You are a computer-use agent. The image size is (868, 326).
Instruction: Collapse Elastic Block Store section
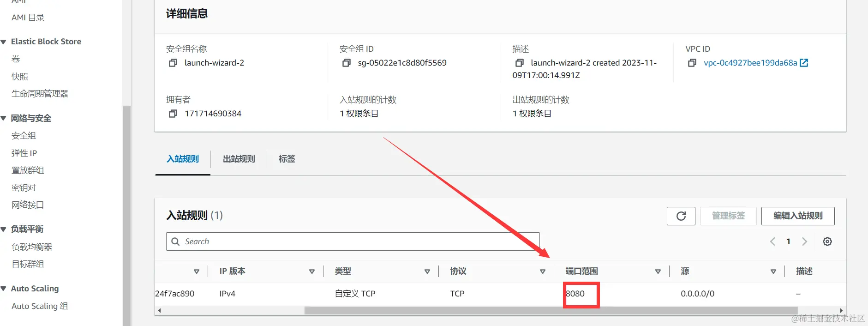(x=4, y=42)
